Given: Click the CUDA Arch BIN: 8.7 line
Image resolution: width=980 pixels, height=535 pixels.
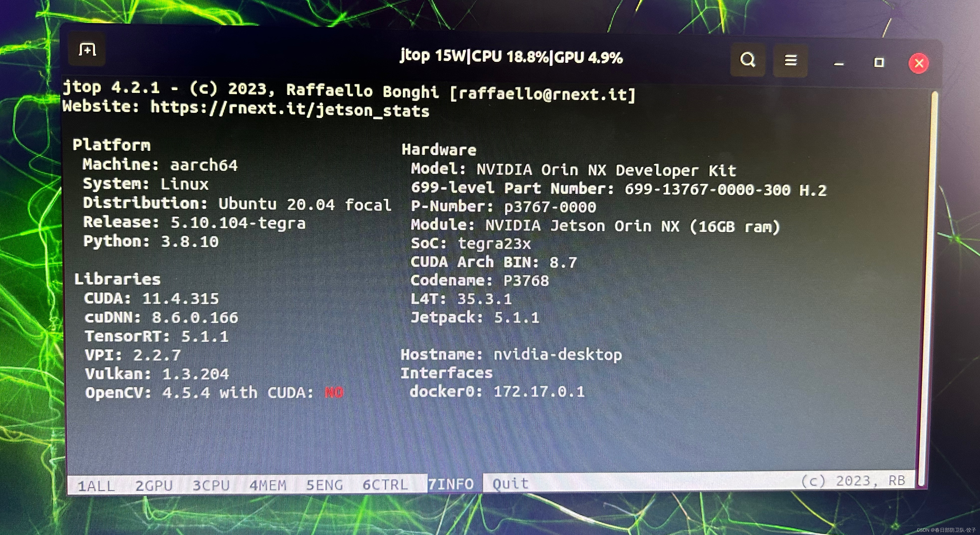Looking at the screenshot, I should [x=494, y=262].
